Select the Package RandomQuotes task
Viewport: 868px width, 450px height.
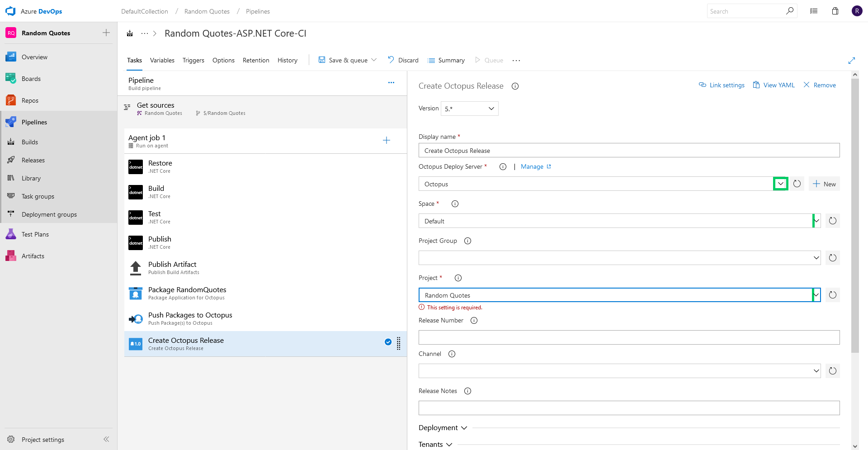coord(265,293)
